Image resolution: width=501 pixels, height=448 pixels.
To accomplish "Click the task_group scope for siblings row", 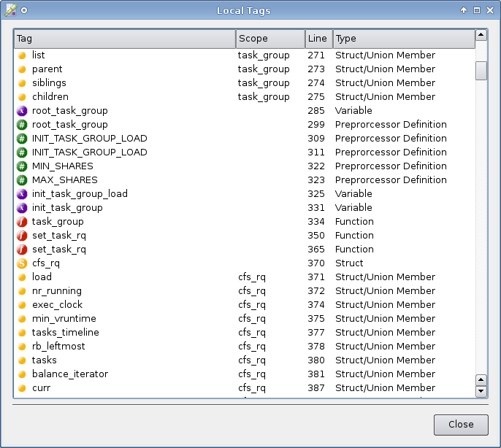I will (x=264, y=83).
